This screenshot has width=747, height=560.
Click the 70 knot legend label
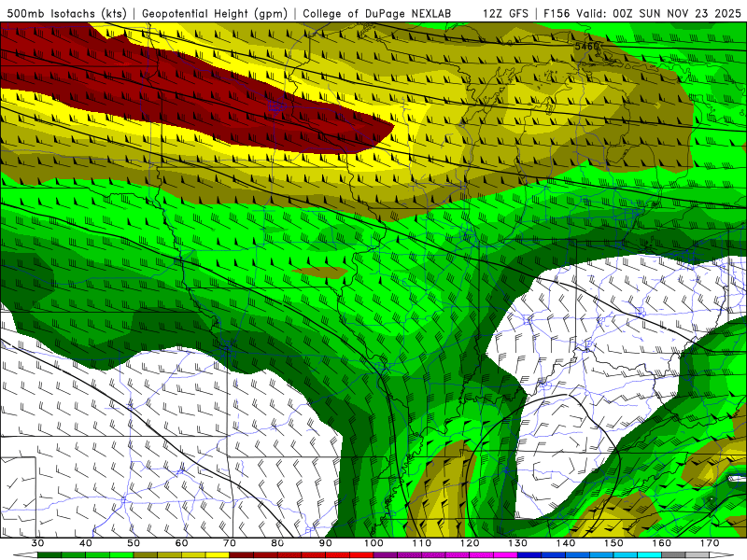point(230,543)
